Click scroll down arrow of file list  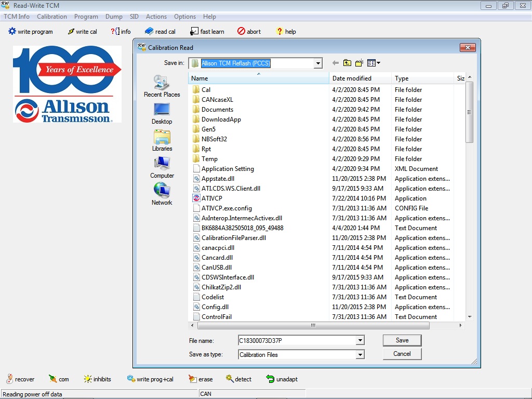tap(470, 316)
